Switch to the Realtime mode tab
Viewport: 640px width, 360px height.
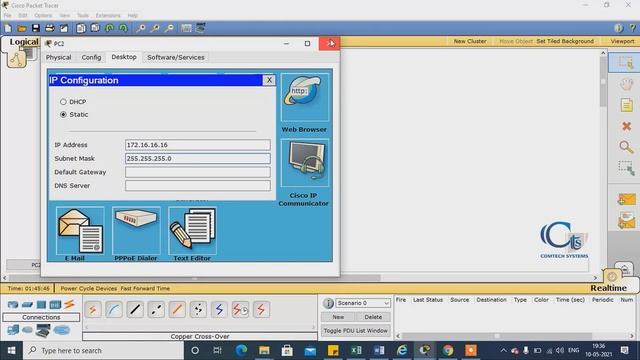click(608, 288)
